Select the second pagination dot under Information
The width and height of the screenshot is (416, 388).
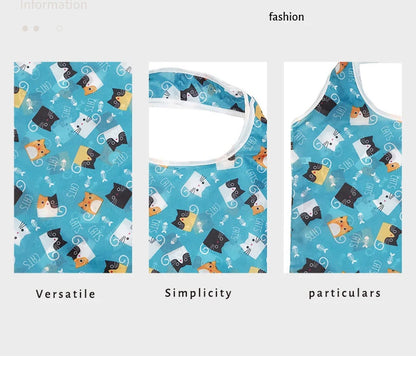36,29
